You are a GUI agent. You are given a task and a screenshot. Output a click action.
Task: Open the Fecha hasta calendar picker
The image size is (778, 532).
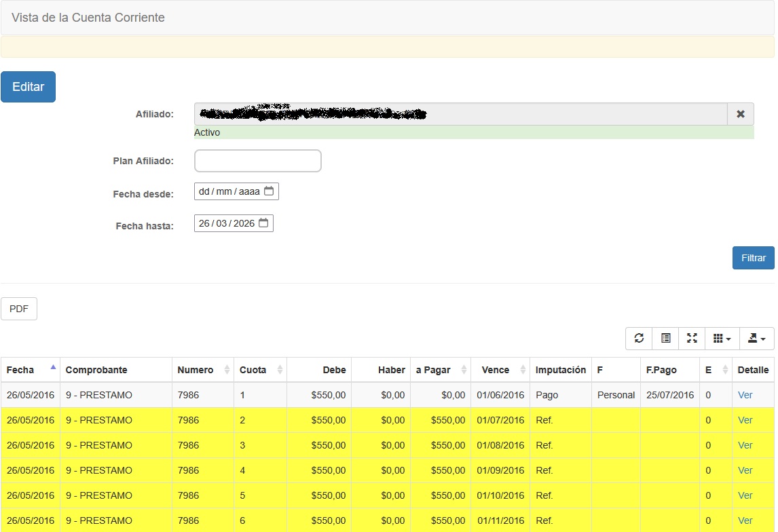(x=263, y=223)
